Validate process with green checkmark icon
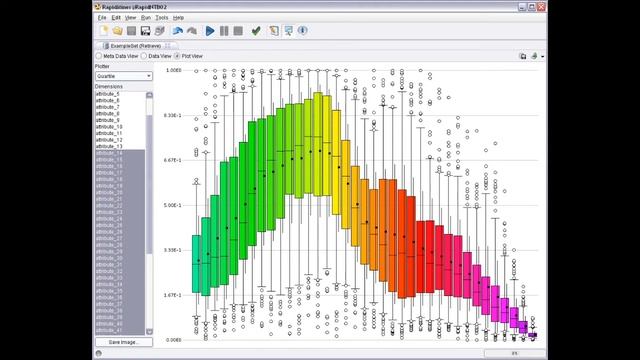This screenshot has width=640, height=360. tap(256, 31)
